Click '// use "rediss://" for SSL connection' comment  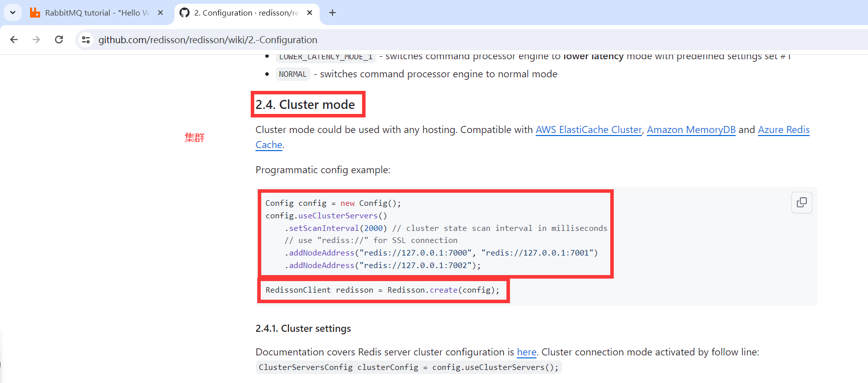tap(371, 240)
